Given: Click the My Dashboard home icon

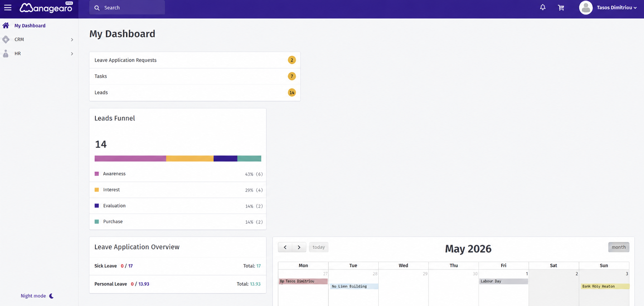Looking at the screenshot, I should click(x=6, y=25).
